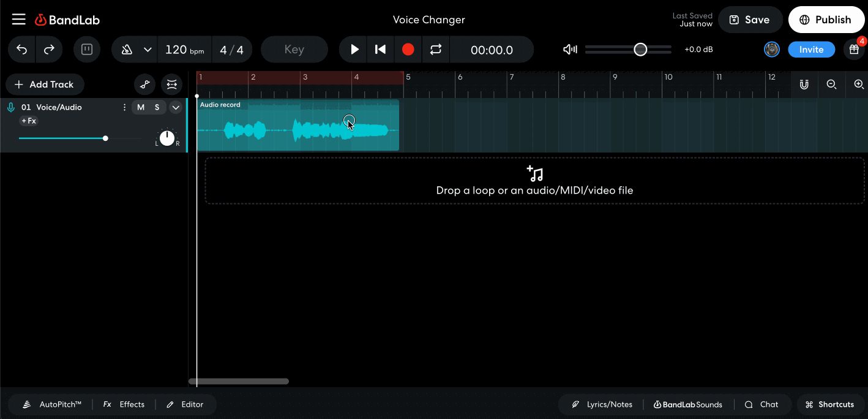The width and height of the screenshot is (868, 419).
Task: Click the Add Track button
Action: pyautogui.click(x=45, y=85)
